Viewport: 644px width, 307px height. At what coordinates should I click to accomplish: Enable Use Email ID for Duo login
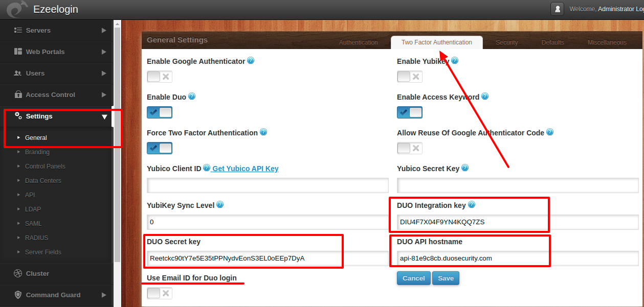pos(160,293)
